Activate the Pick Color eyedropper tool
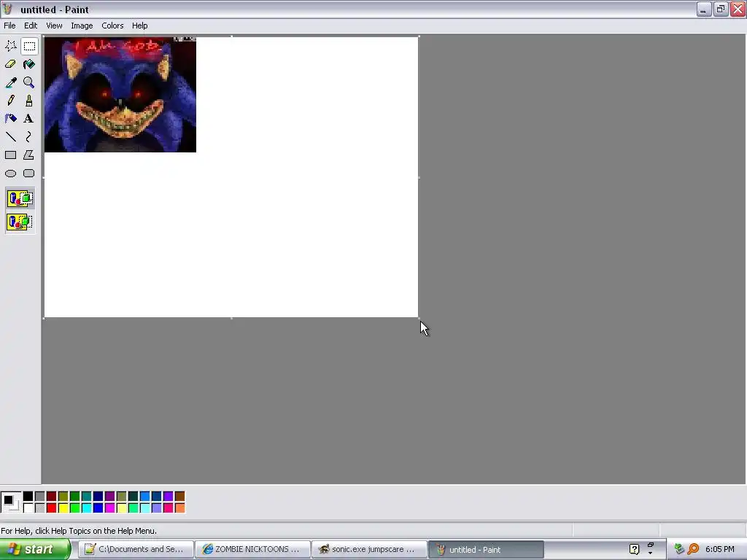 10,82
